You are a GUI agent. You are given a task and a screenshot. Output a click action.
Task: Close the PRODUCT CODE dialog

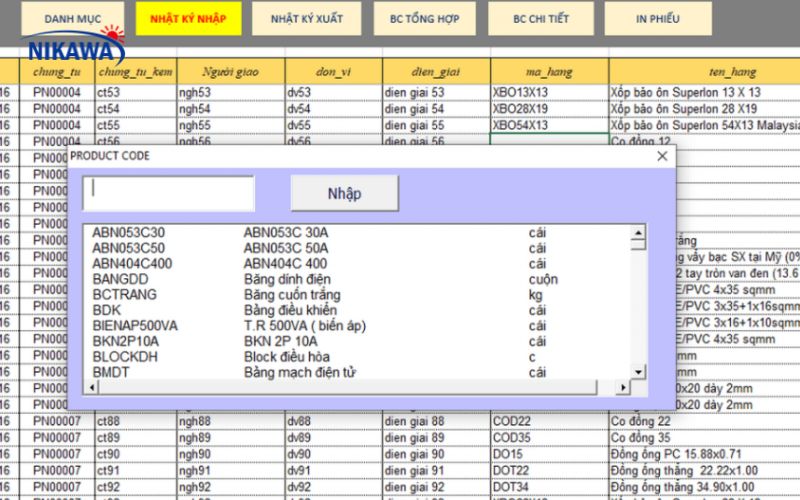click(x=661, y=156)
